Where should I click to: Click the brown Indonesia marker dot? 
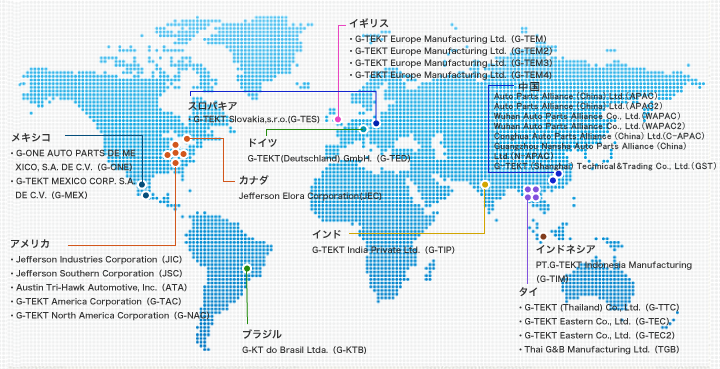[543, 236]
